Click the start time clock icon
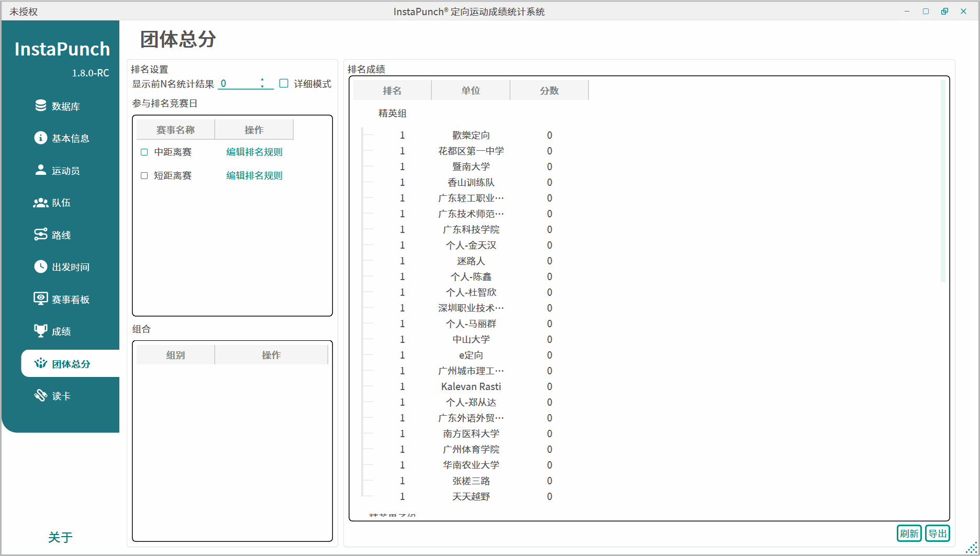 click(41, 266)
